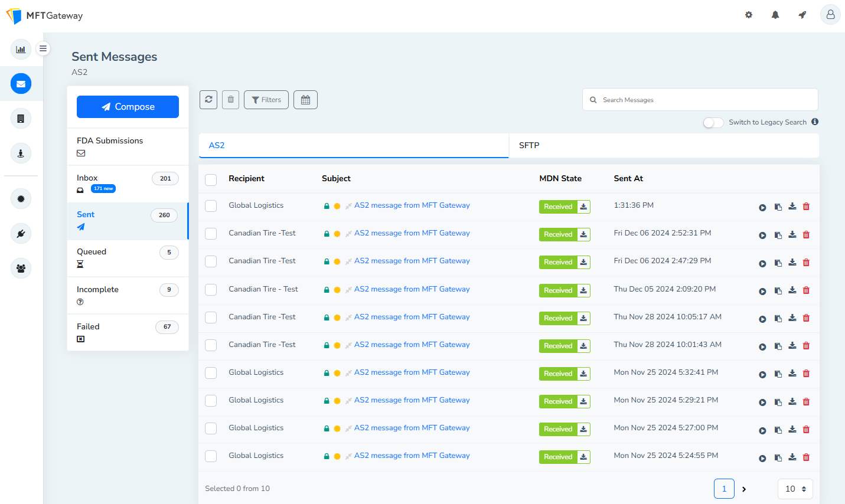Click the 171 new inbox badge
The width and height of the screenshot is (845, 504).
[103, 189]
